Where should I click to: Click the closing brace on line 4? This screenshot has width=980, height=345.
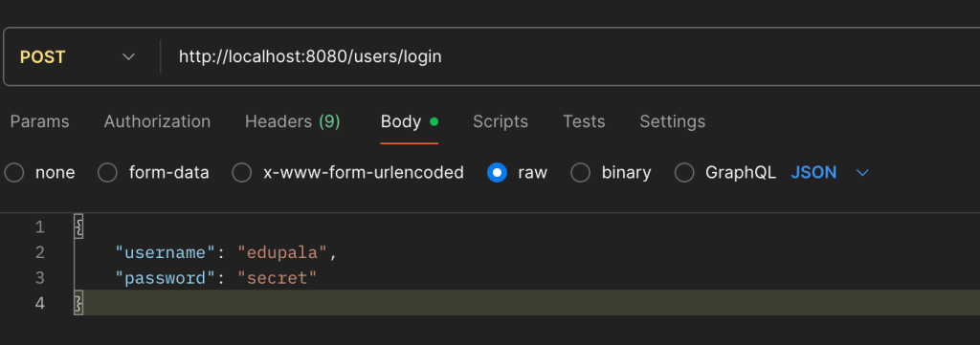(x=78, y=303)
